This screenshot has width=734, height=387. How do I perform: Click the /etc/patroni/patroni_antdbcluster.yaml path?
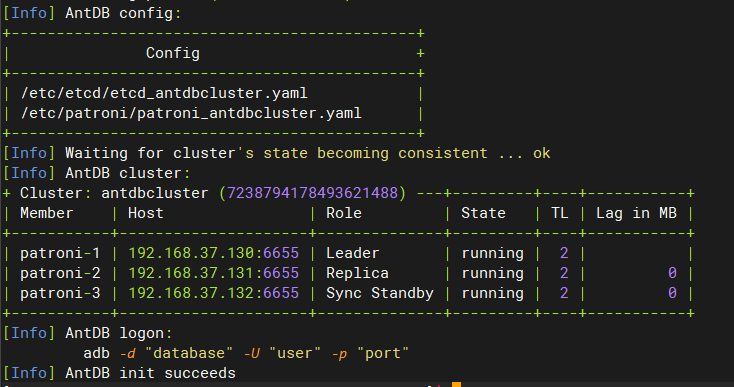click(191, 113)
